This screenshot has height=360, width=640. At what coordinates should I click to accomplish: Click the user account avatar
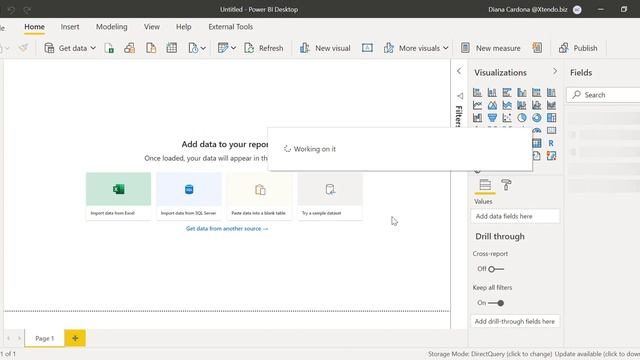577,10
